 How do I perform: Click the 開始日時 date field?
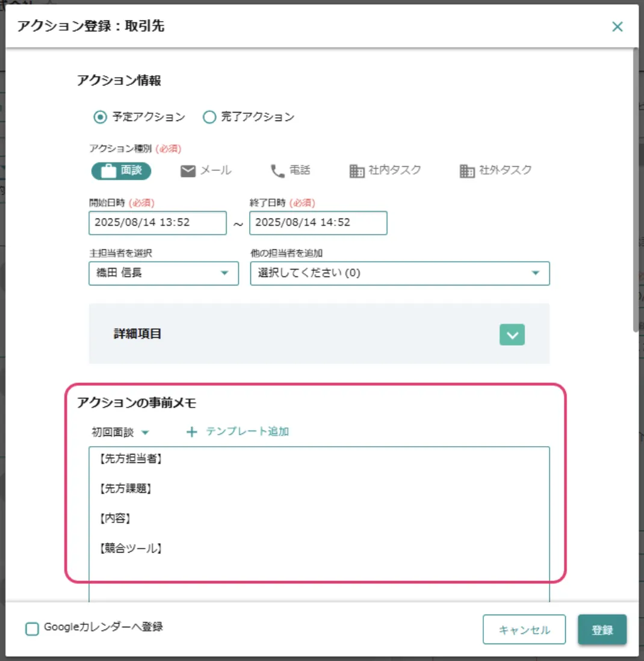tap(157, 223)
